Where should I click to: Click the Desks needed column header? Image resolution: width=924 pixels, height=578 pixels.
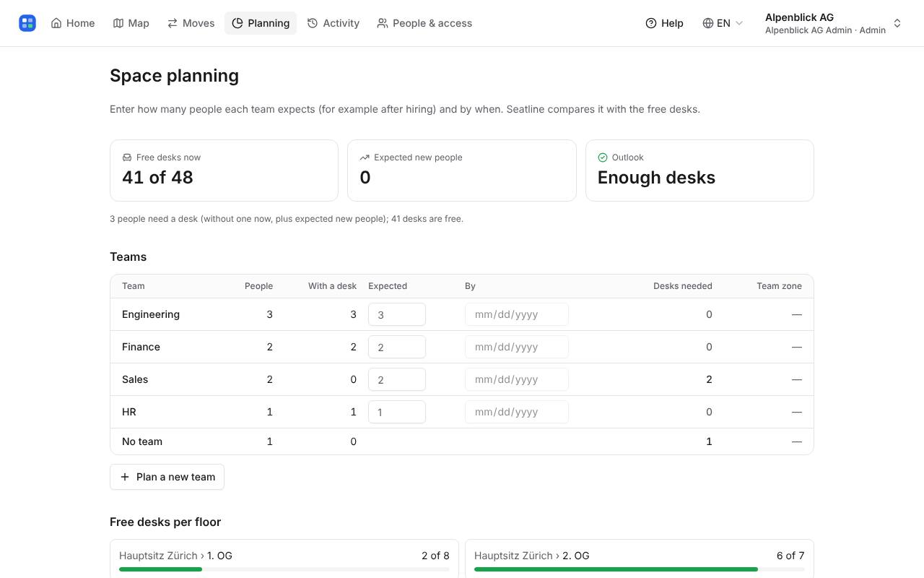click(683, 286)
